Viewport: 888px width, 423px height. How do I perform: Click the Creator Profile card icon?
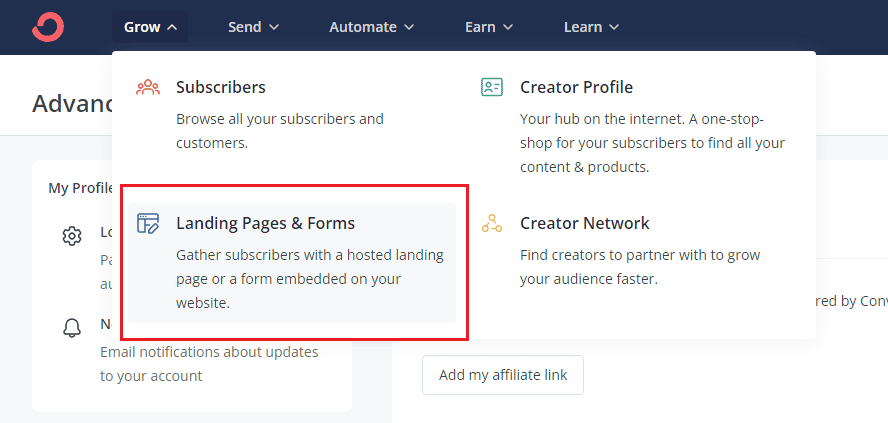coord(492,87)
